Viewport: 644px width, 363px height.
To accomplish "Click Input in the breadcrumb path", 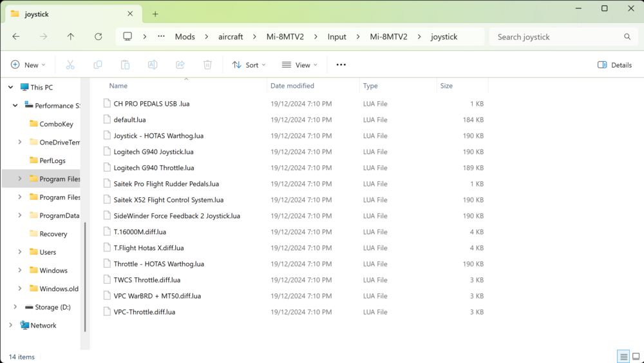I will tap(337, 37).
